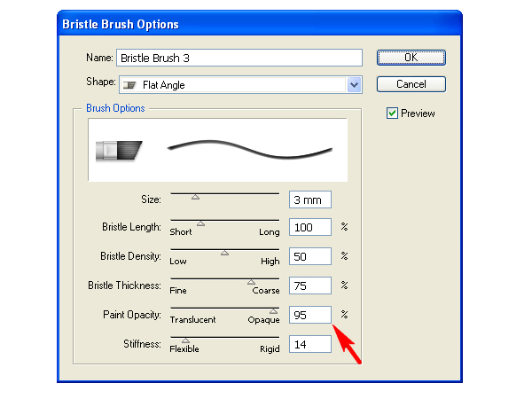Focus the Bristle Thickness value field 75

[x=310, y=286]
